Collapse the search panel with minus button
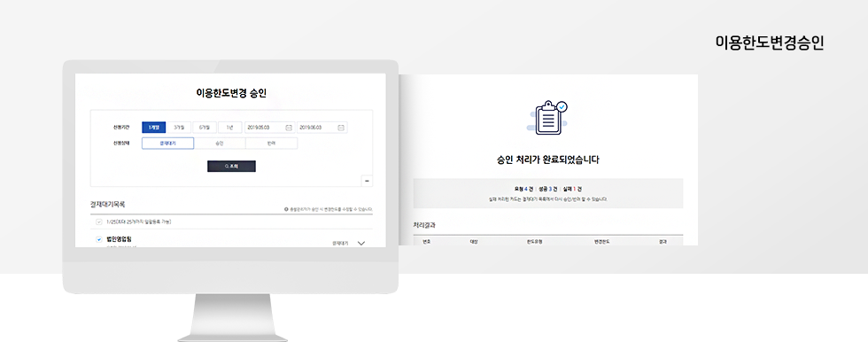The width and height of the screenshot is (868, 342). pos(367,181)
